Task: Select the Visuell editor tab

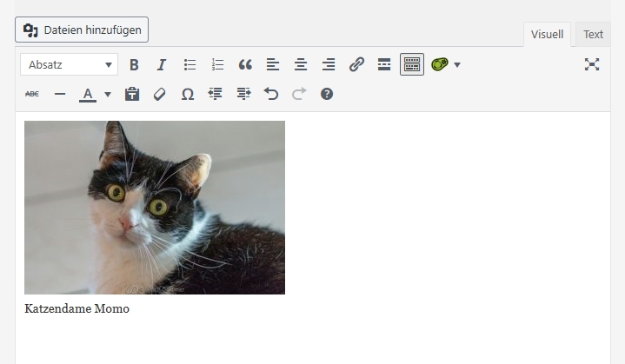Action: pos(547,35)
